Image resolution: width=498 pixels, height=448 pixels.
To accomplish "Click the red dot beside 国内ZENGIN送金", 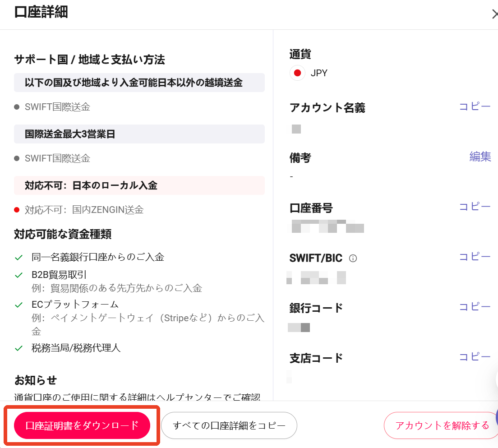I will coord(17,210).
